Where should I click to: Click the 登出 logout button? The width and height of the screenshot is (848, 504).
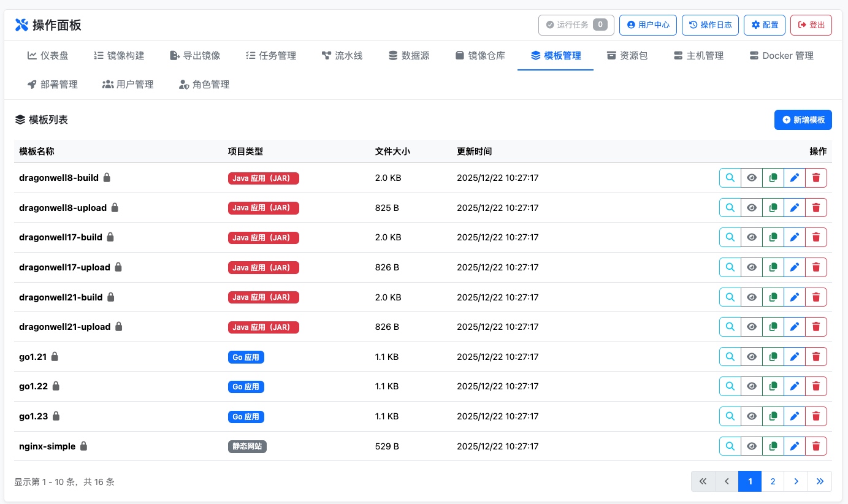811,25
